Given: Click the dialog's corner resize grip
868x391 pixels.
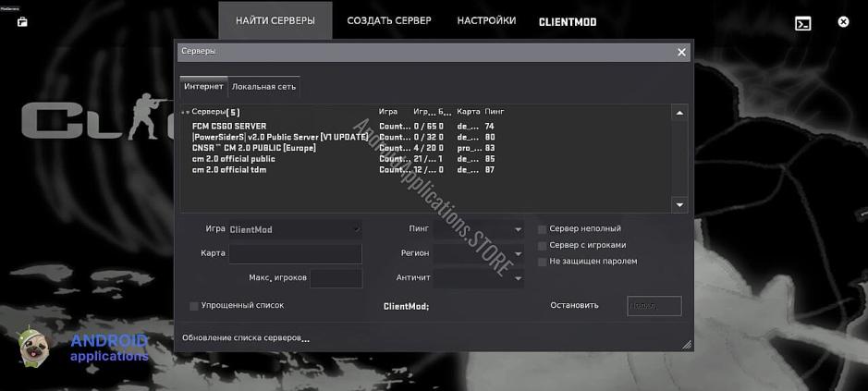Looking at the screenshot, I should click(687, 345).
